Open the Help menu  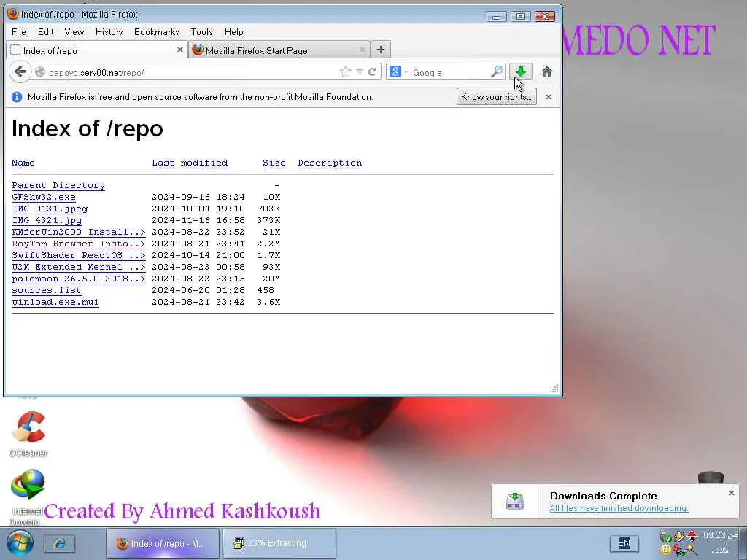233,32
